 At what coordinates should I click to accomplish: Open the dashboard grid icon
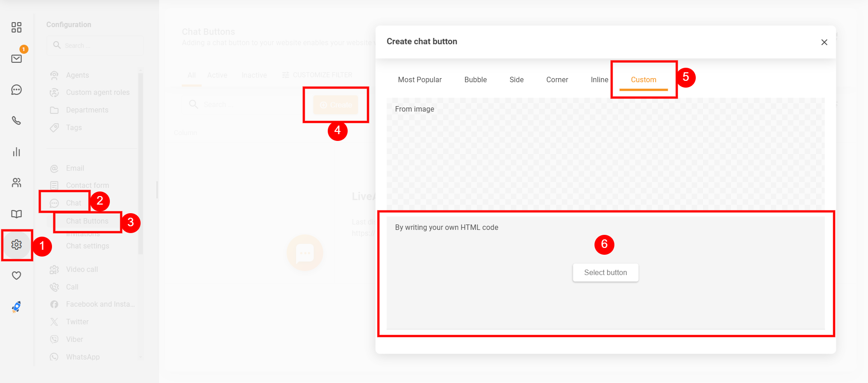tap(16, 28)
